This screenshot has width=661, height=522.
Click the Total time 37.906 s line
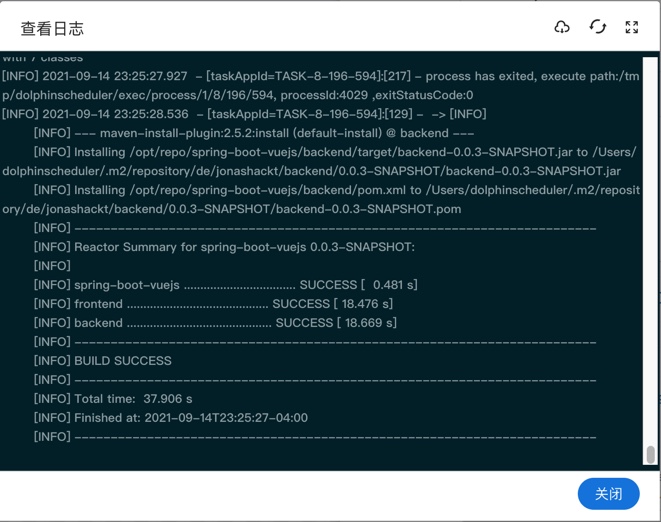point(112,399)
